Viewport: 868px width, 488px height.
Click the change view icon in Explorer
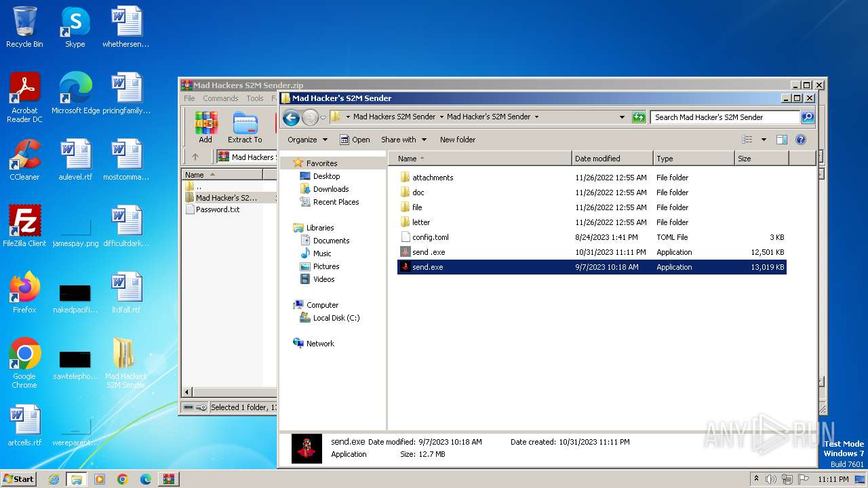click(x=747, y=140)
